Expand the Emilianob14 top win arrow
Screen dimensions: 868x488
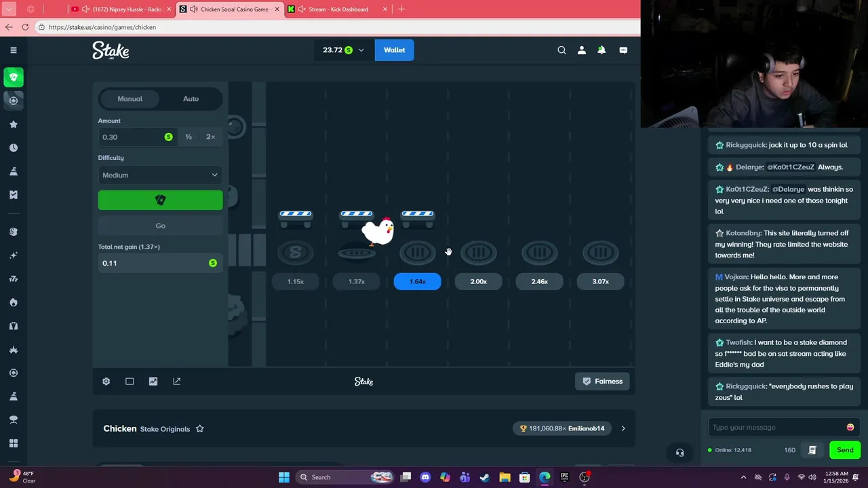[623, 428]
